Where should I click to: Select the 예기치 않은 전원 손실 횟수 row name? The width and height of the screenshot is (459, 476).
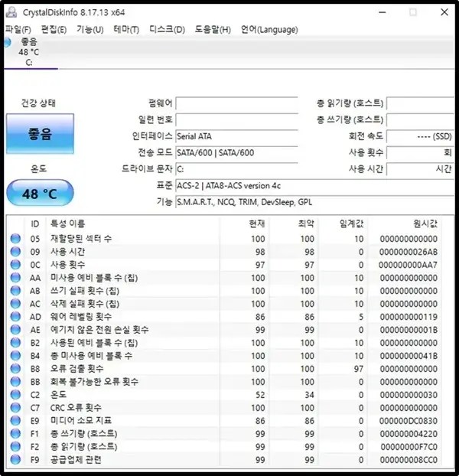tap(99, 330)
